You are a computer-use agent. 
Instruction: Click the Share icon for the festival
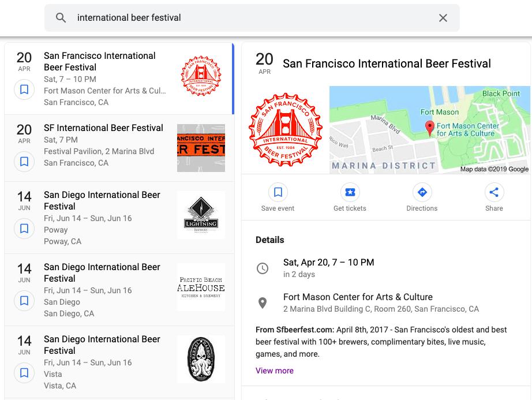coord(494,191)
